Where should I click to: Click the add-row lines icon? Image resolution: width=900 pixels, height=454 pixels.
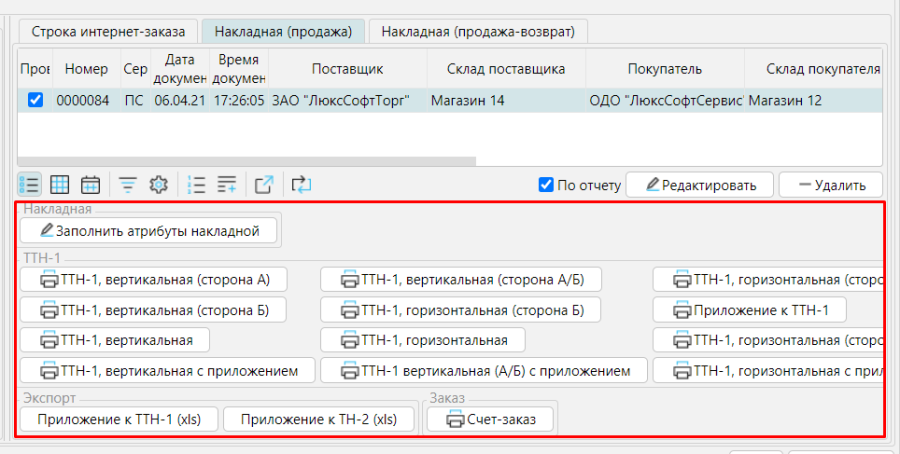(227, 184)
